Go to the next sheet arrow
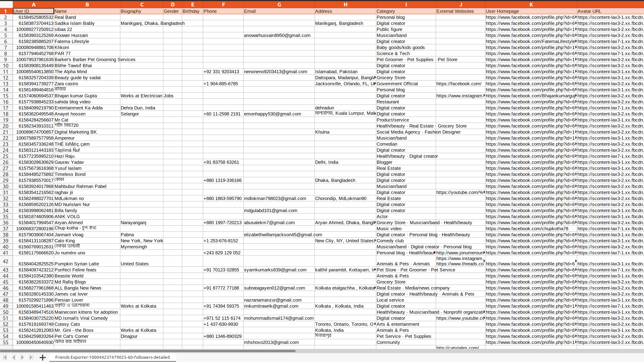Screen dimensions: 644x362 pyautogui.click(x=23, y=357)
